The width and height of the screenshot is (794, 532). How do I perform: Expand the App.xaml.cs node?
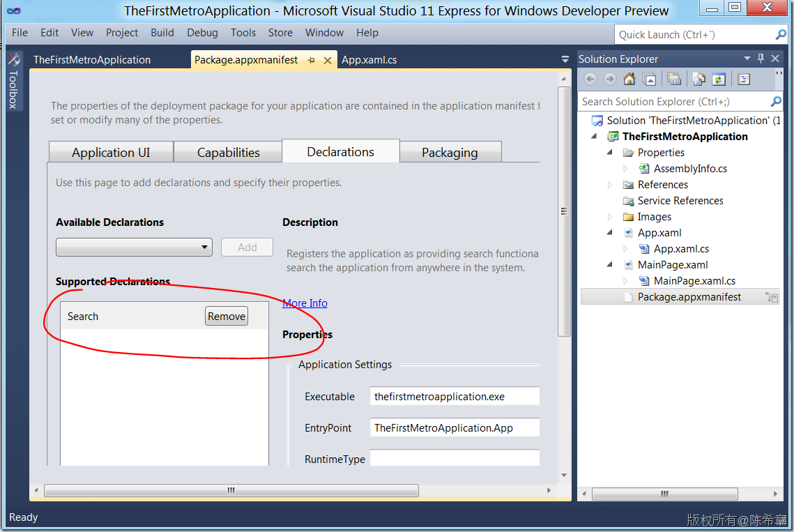tap(625, 249)
